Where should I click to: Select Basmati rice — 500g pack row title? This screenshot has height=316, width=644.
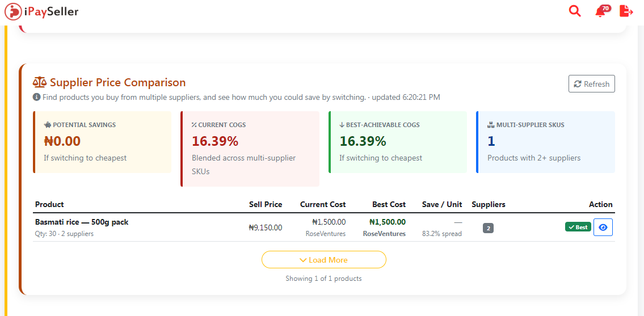82,222
